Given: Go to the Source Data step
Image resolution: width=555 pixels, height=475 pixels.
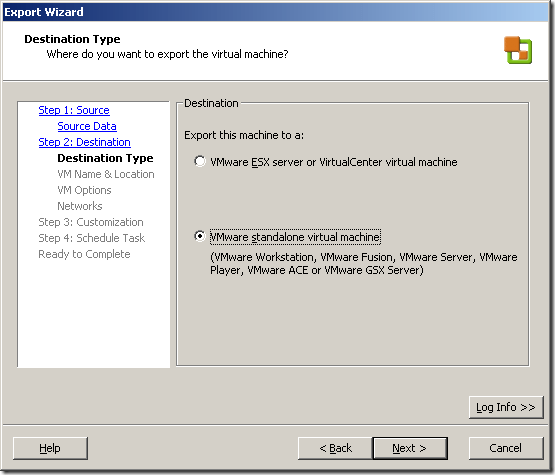Looking at the screenshot, I should click(x=87, y=126).
